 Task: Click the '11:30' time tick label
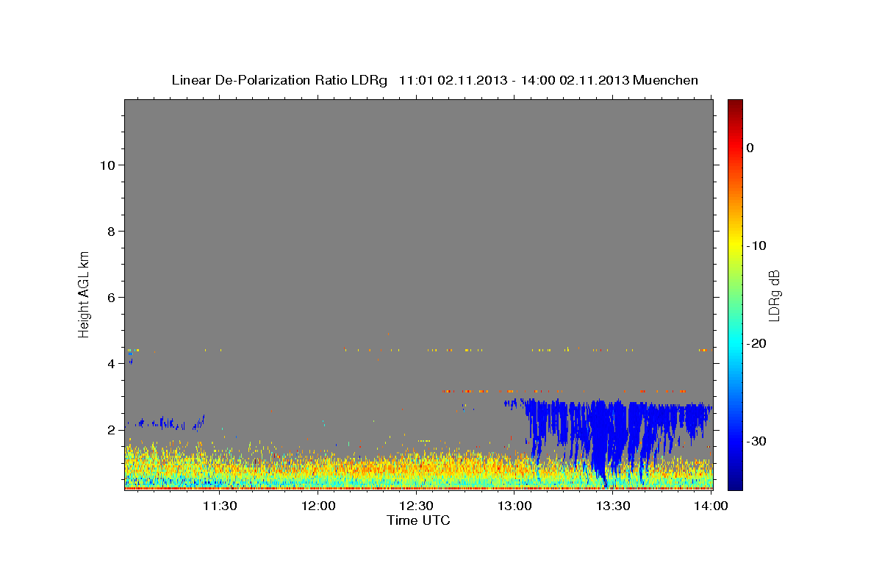click(219, 506)
